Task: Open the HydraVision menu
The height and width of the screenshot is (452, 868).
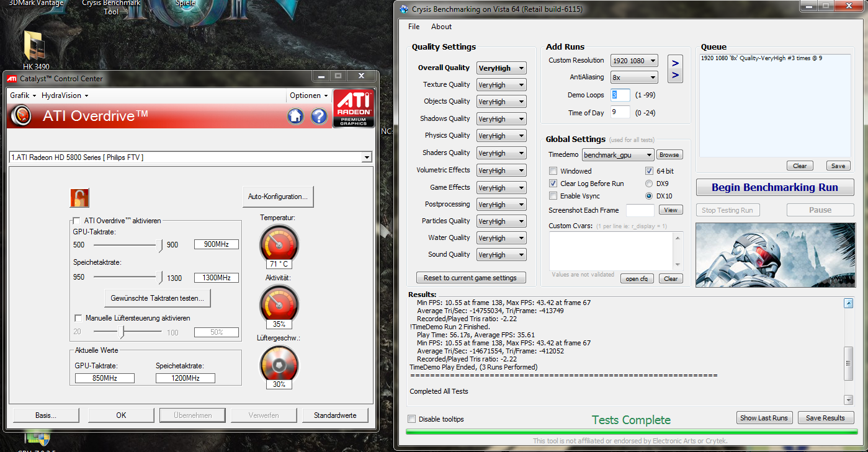Action: (65, 95)
